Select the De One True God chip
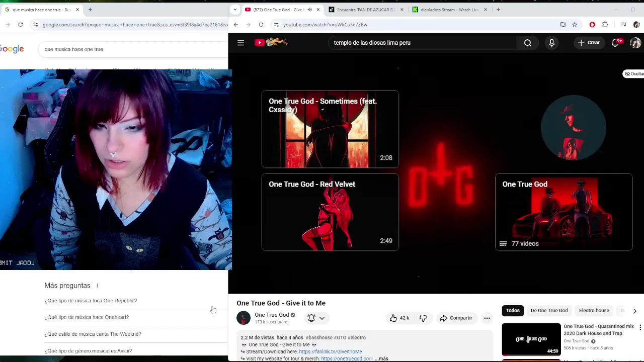644x362 pixels. [x=549, y=310]
